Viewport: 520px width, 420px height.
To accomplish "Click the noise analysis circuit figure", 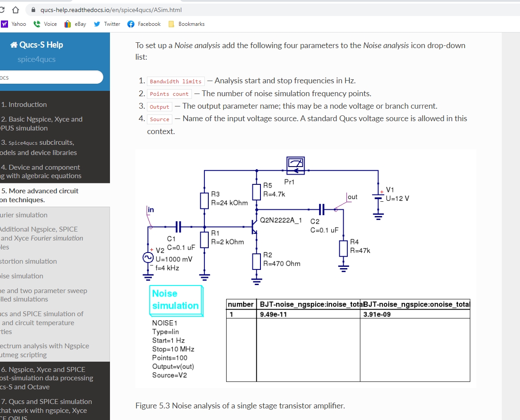I will (x=305, y=269).
